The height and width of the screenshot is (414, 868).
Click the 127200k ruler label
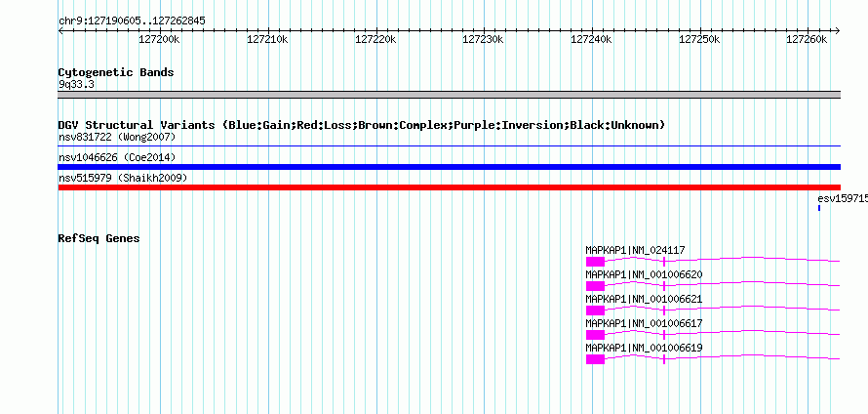pos(159,40)
